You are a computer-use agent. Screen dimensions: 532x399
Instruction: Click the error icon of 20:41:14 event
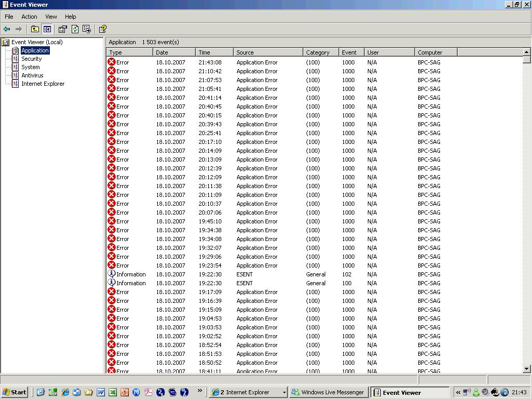pyautogui.click(x=112, y=97)
